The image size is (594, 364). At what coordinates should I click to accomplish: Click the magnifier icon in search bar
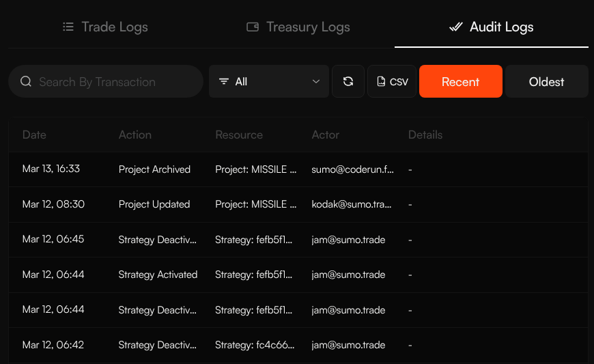coord(26,82)
